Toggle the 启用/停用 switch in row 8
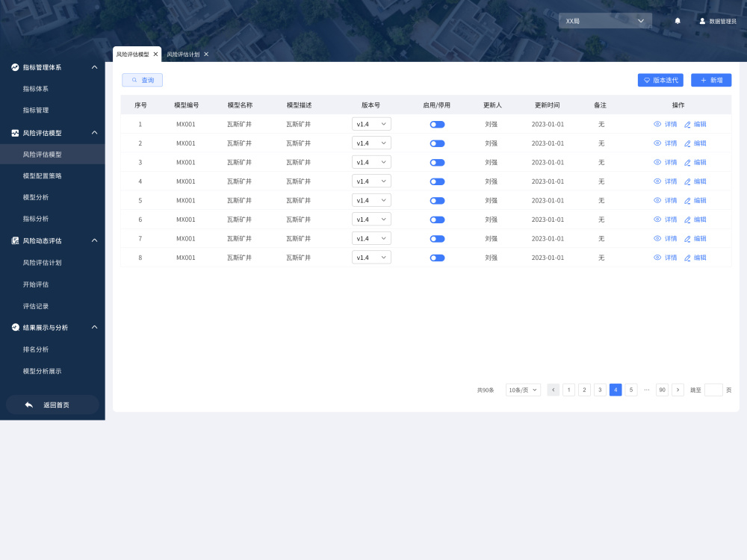 (x=437, y=258)
